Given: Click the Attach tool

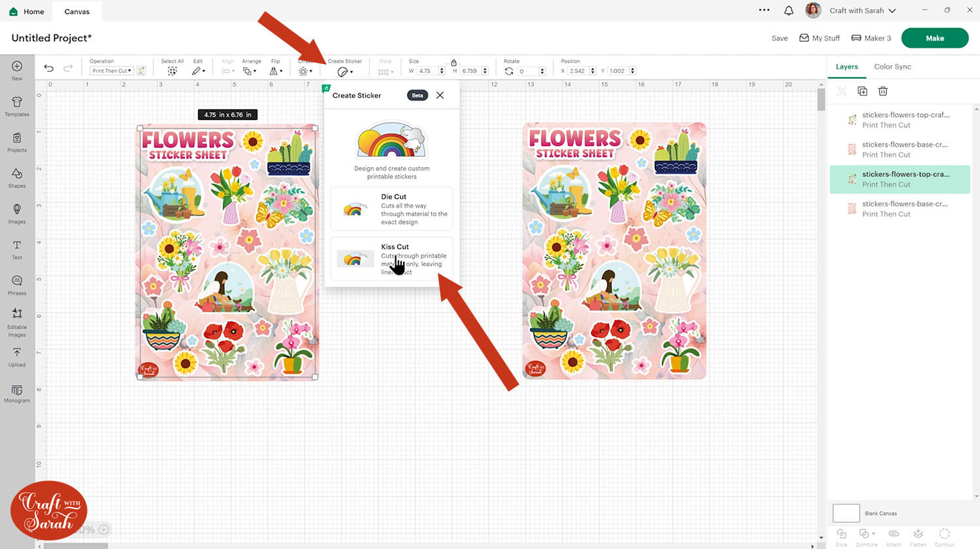Looking at the screenshot, I should 894,537.
